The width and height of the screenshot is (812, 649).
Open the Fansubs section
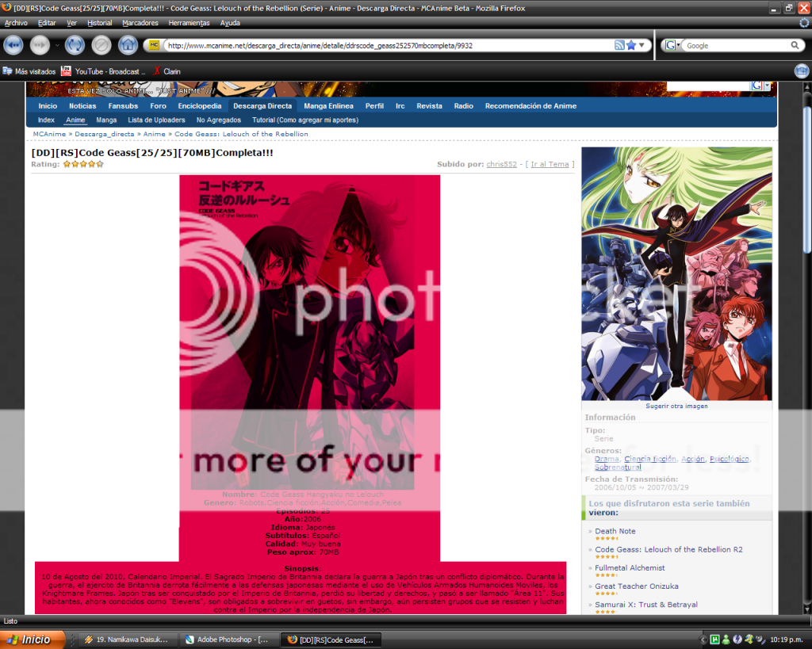[x=123, y=106]
